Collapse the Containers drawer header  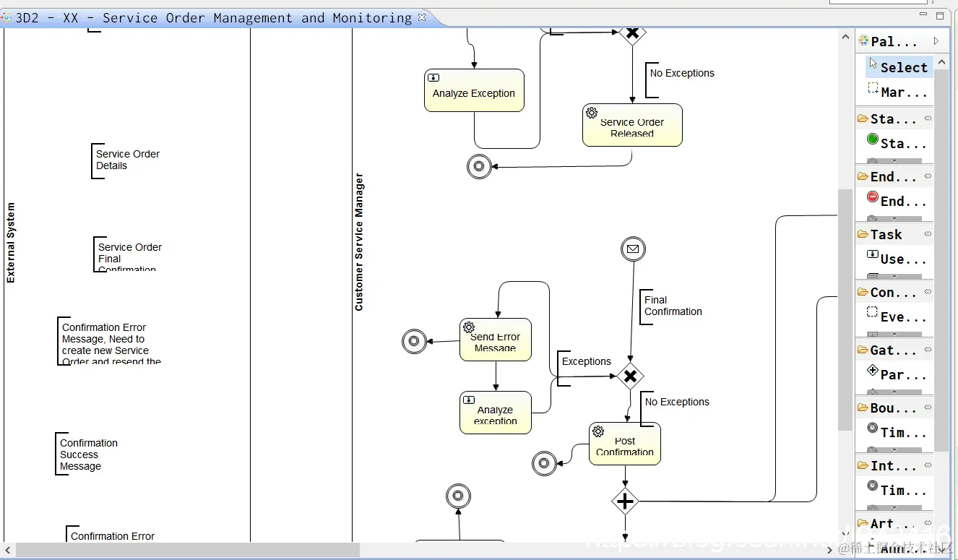[894, 292]
